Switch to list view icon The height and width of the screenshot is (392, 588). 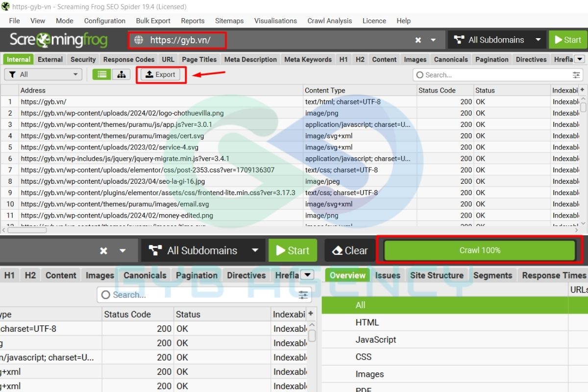(102, 74)
